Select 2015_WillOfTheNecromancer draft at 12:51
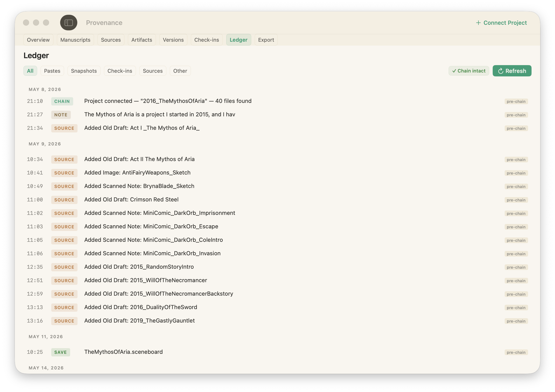 click(277, 280)
